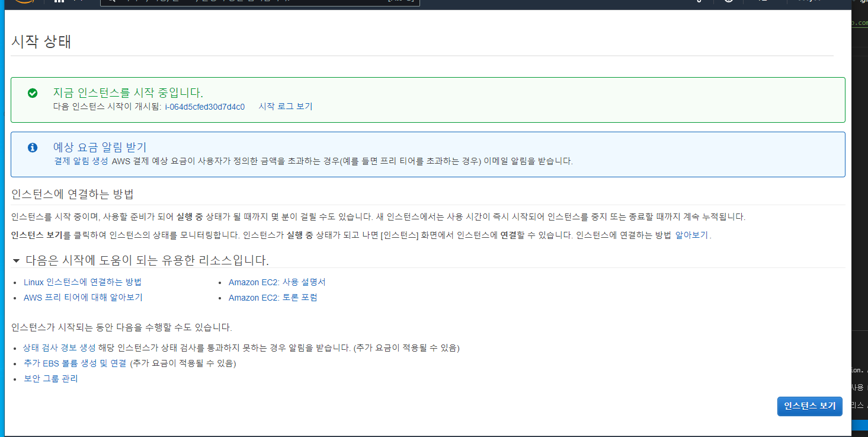Open the 시작 로그 보기 link

coord(286,107)
